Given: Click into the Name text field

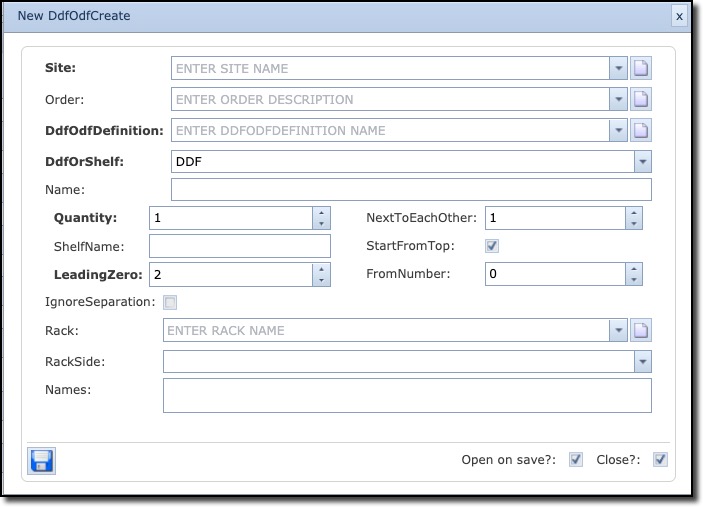Looking at the screenshot, I should [411, 190].
